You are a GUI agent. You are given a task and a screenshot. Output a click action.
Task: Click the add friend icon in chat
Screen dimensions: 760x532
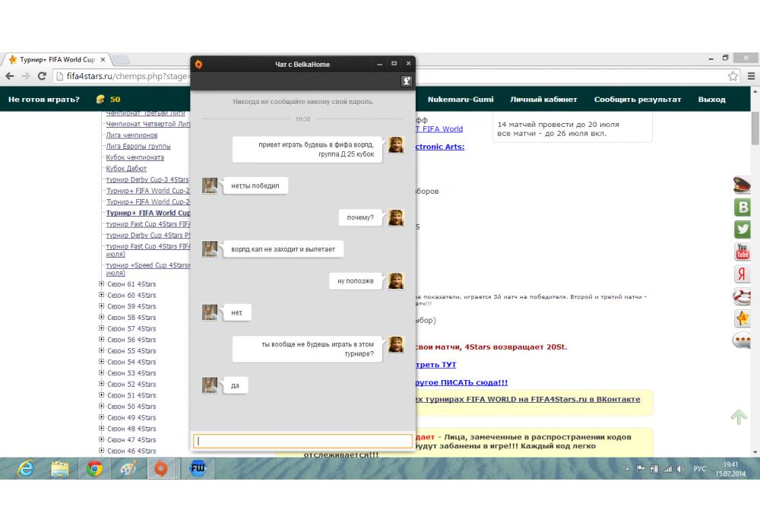tap(407, 81)
